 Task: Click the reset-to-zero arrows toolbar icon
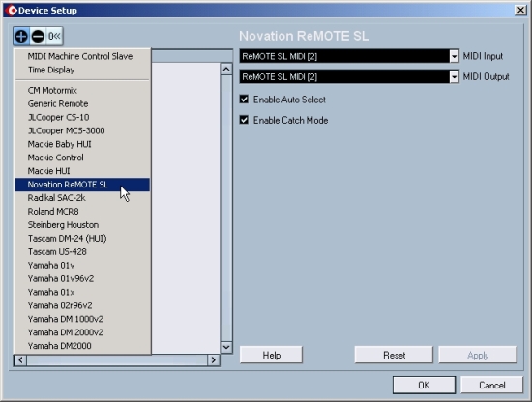[x=54, y=36]
